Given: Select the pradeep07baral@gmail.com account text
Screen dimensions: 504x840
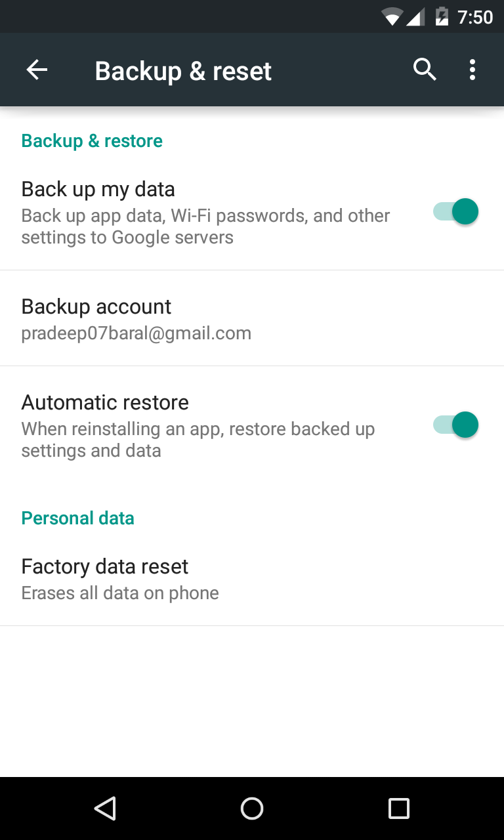Looking at the screenshot, I should tap(136, 333).
